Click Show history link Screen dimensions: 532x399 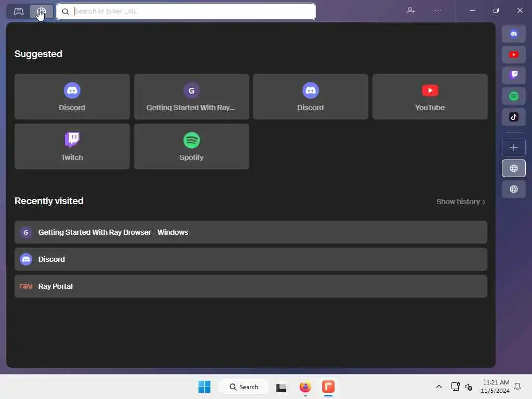tap(461, 202)
